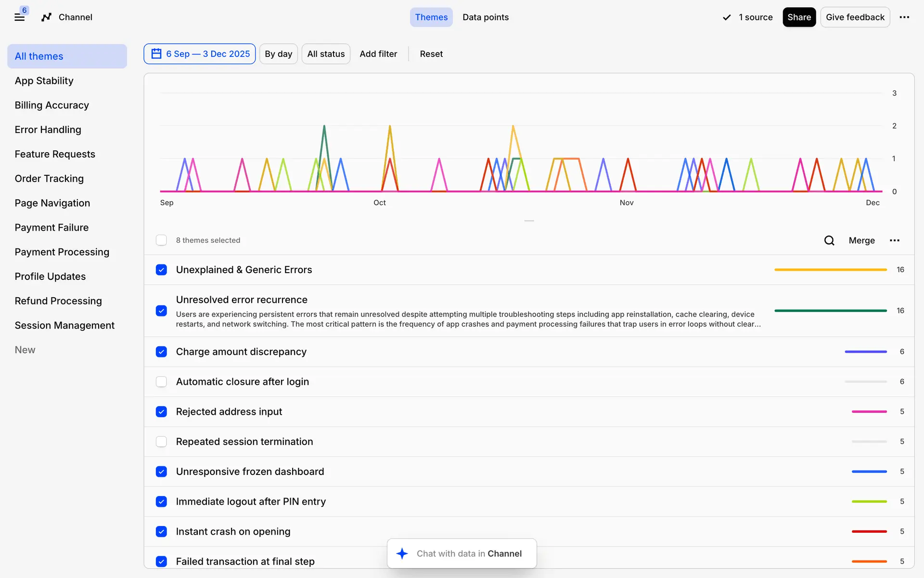Switch to the Data points tab
924x578 pixels.
pos(485,17)
